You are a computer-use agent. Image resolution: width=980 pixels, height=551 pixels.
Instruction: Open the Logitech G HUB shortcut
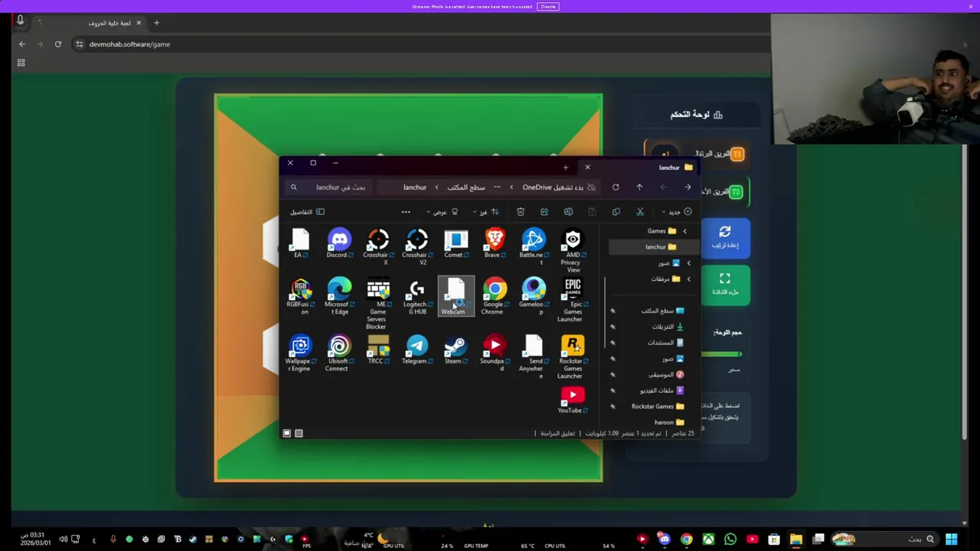pyautogui.click(x=416, y=297)
